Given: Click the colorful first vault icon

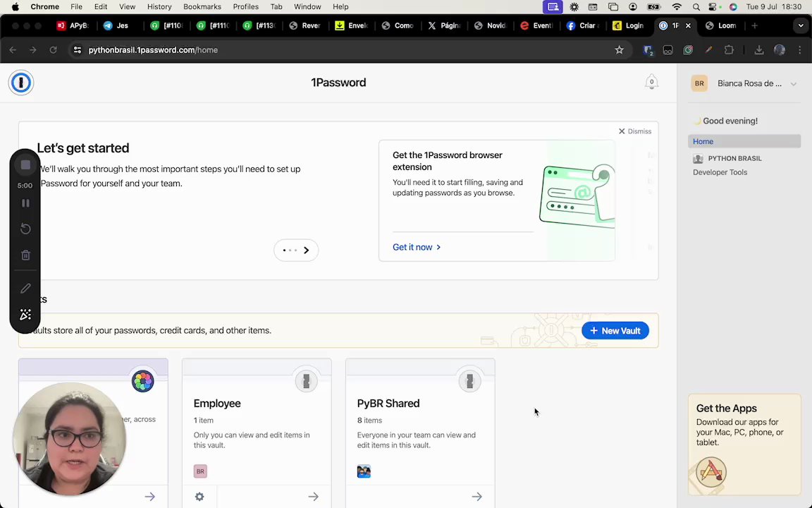Looking at the screenshot, I should tap(142, 382).
